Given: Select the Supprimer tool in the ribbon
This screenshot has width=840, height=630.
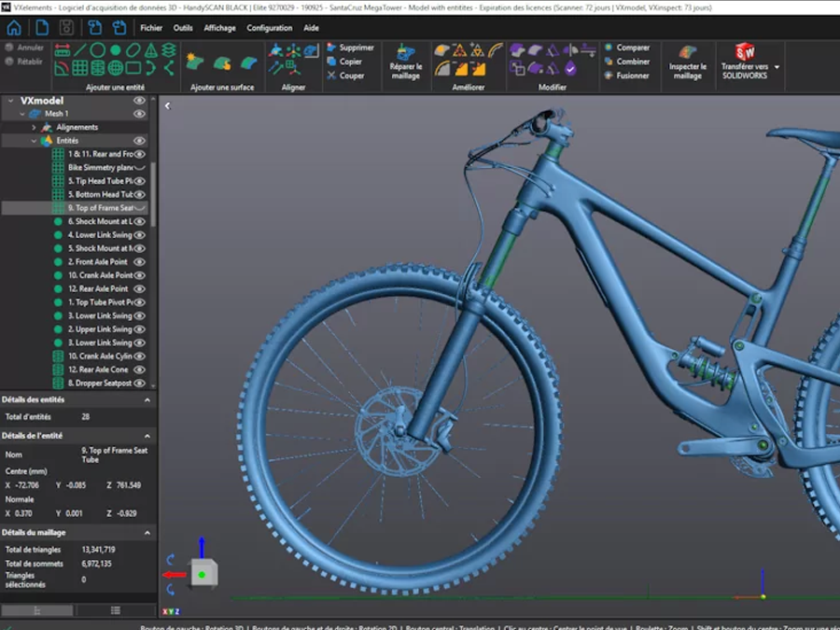Looking at the screenshot, I should [x=353, y=47].
